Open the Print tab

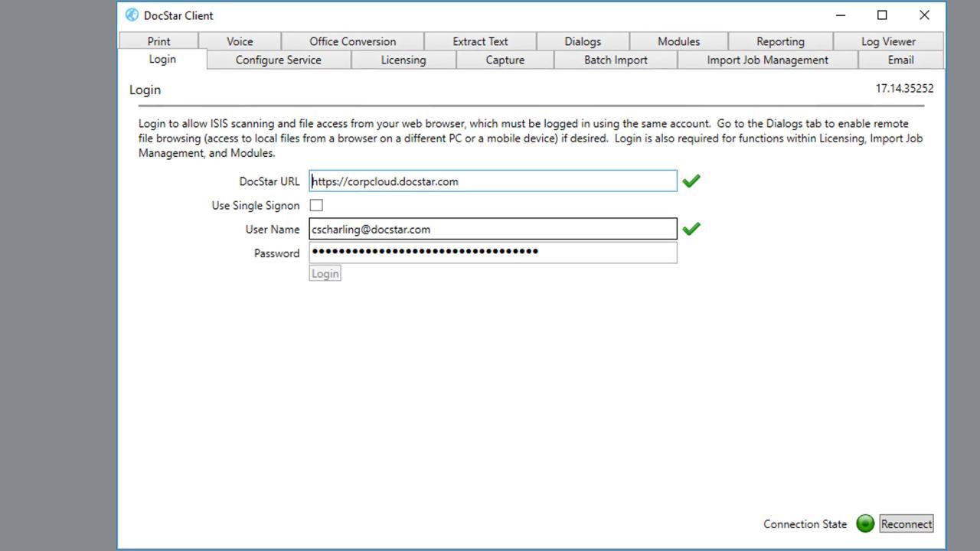[158, 41]
